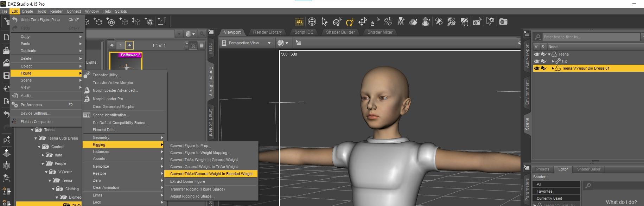Click Transfer Utility in Figure submenu
The height and width of the screenshot is (206, 644).
pyautogui.click(x=106, y=75)
